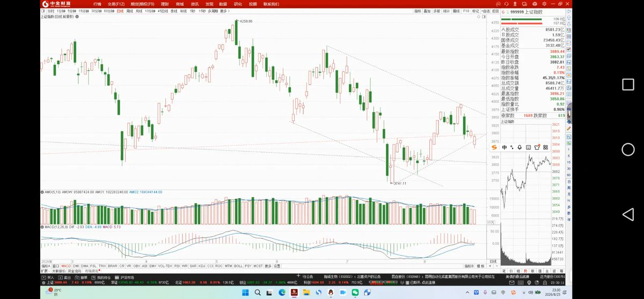Viewport: 644px width, 299px height.
Task: Click the Sogou microphone voice input icon
Action: tap(521, 147)
